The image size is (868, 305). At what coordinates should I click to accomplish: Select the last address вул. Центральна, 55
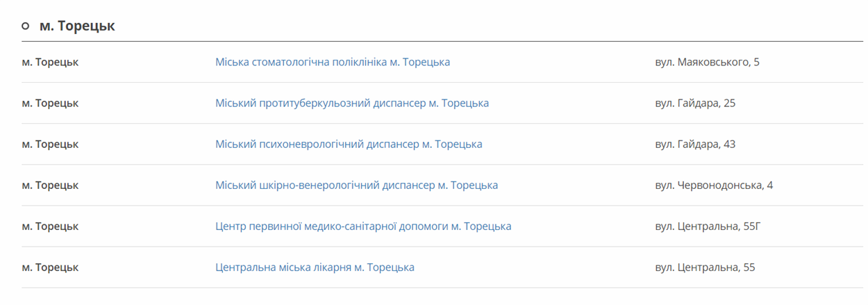tap(705, 267)
